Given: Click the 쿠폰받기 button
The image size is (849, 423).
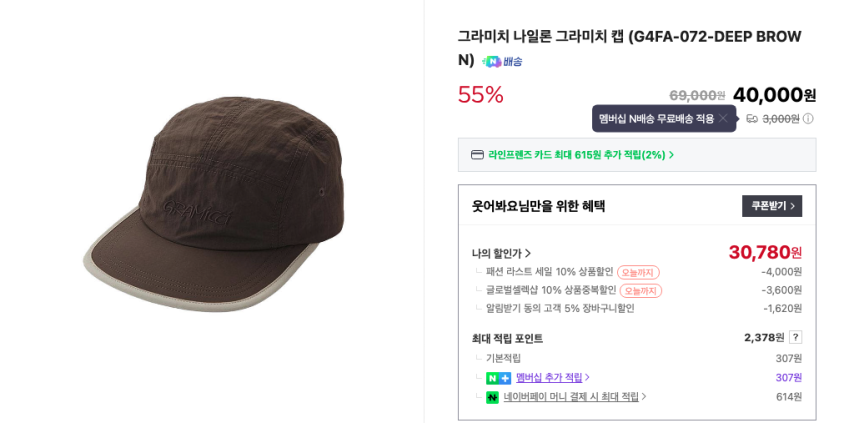Looking at the screenshot, I should pyautogui.click(x=771, y=206).
